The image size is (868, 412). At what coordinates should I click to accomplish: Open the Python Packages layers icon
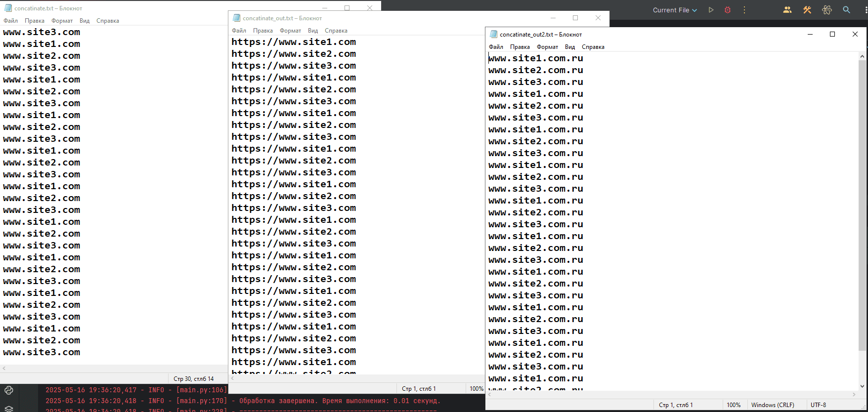pos(9,408)
